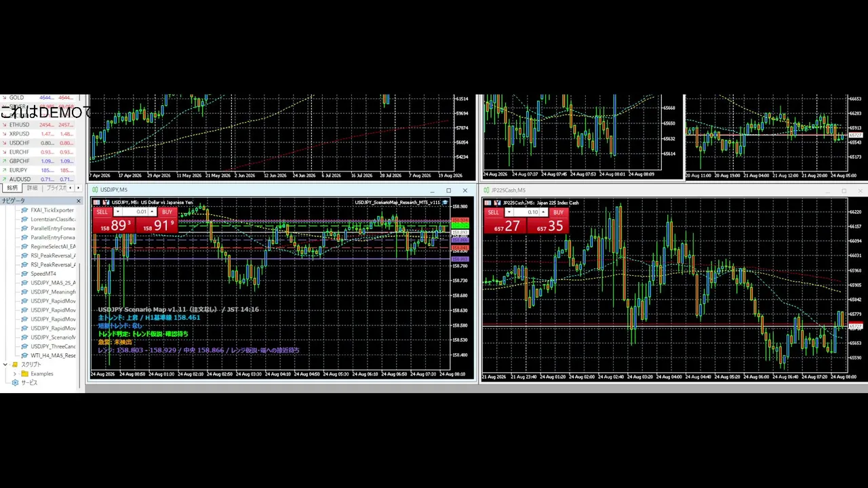Click the ETHUSD down-arrow trend icon

click(x=4, y=125)
